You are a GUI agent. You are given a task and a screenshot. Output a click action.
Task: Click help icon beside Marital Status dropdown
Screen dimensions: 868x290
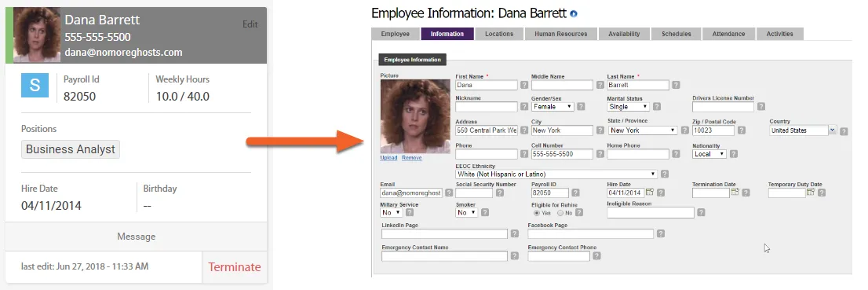click(x=657, y=106)
